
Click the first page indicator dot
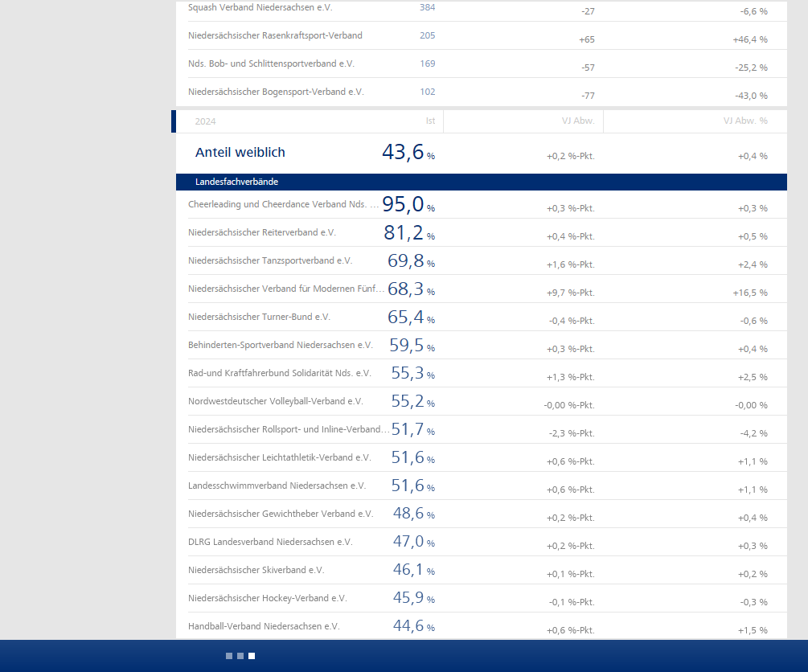229,656
